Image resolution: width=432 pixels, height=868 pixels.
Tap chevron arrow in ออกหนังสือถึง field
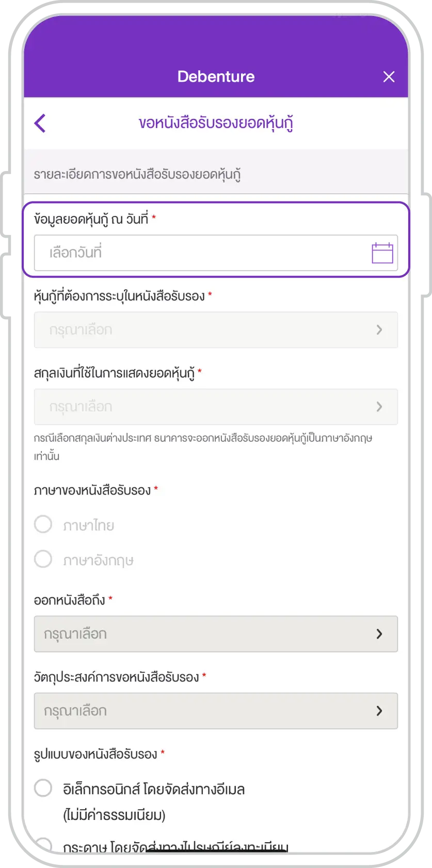coord(379,634)
